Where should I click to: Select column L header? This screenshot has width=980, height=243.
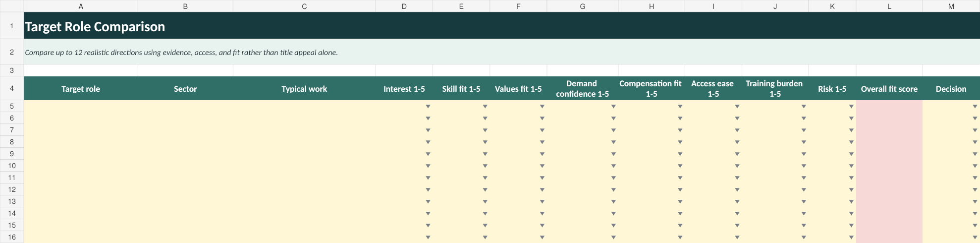coord(889,6)
